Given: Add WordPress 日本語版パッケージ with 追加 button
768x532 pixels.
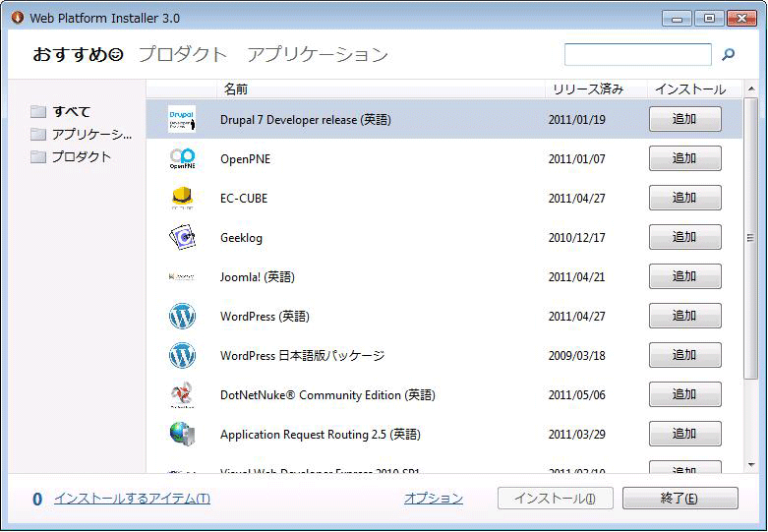Looking at the screenshot, I should (x=684, y=355).
